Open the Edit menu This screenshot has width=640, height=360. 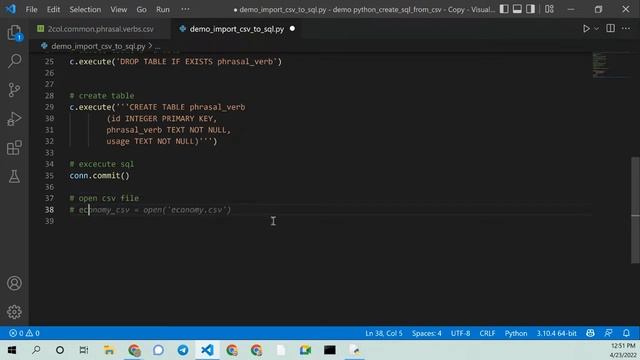(x=53, y=9)
